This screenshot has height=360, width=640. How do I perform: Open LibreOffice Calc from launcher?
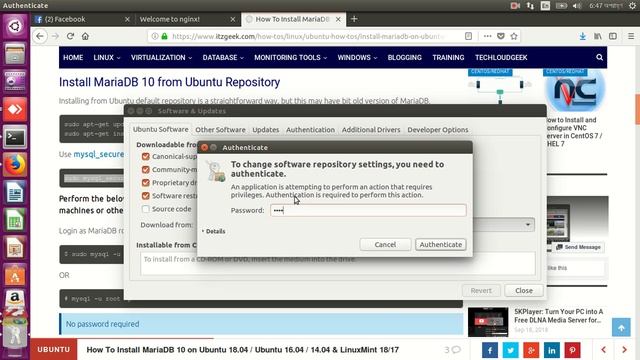point(15,220)
